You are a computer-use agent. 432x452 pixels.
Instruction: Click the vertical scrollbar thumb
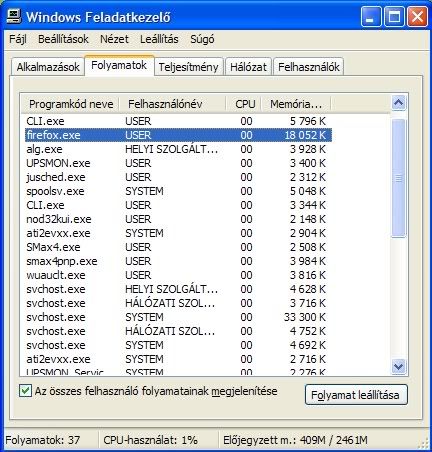399,178
